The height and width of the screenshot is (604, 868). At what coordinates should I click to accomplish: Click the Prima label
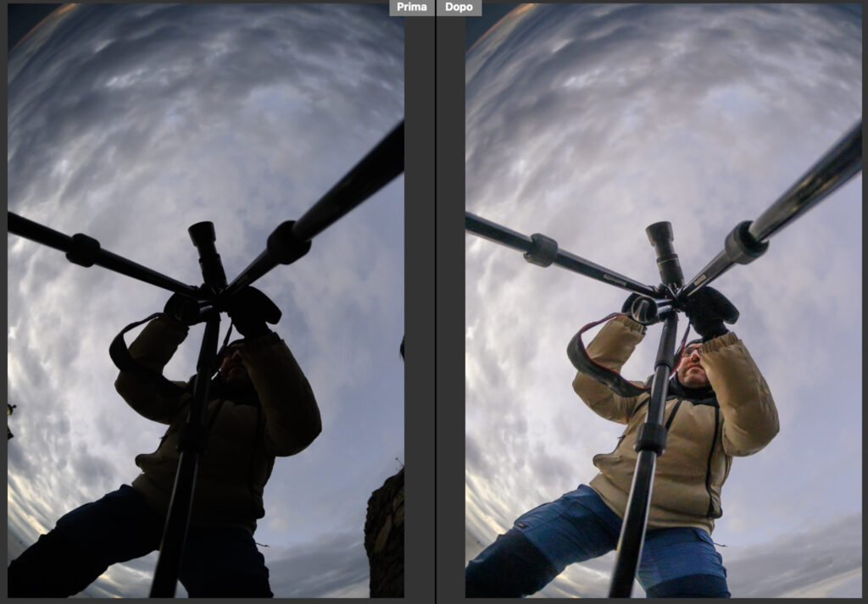click(x=411, y=7)
